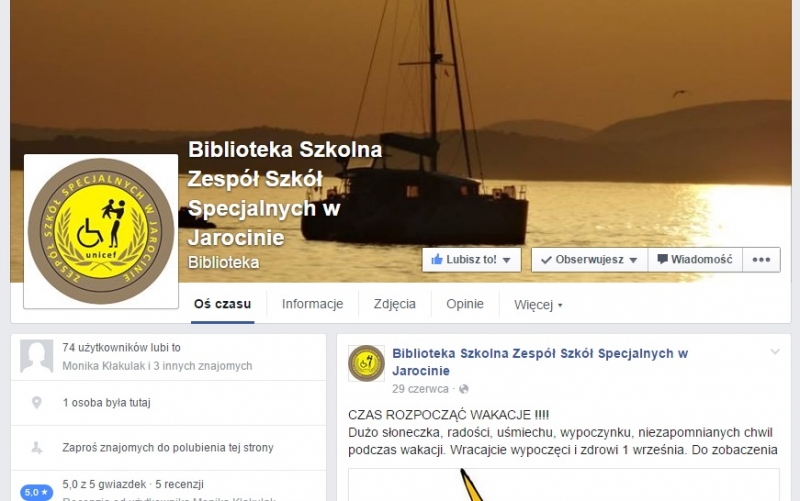The height and width of the screenshot is (501, 800).
Task: Expand the post options chevron
Action: click(775, 352)
